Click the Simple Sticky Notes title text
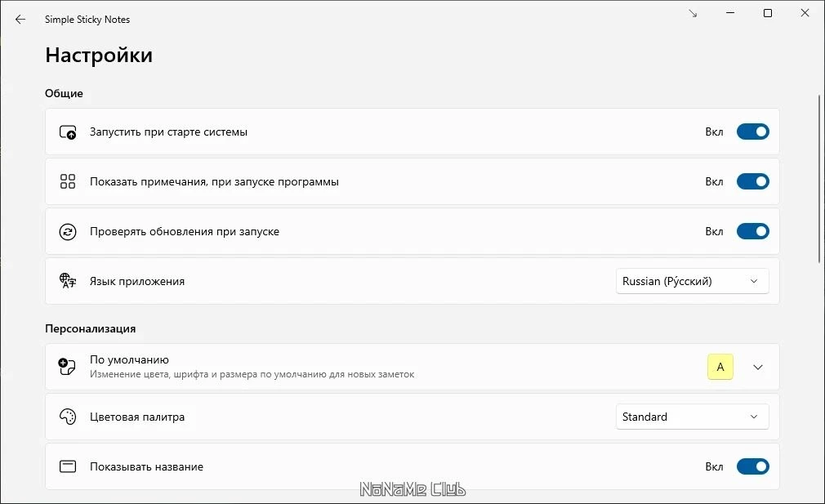Screen dimensions: 825x504 [x=87, y=20]
